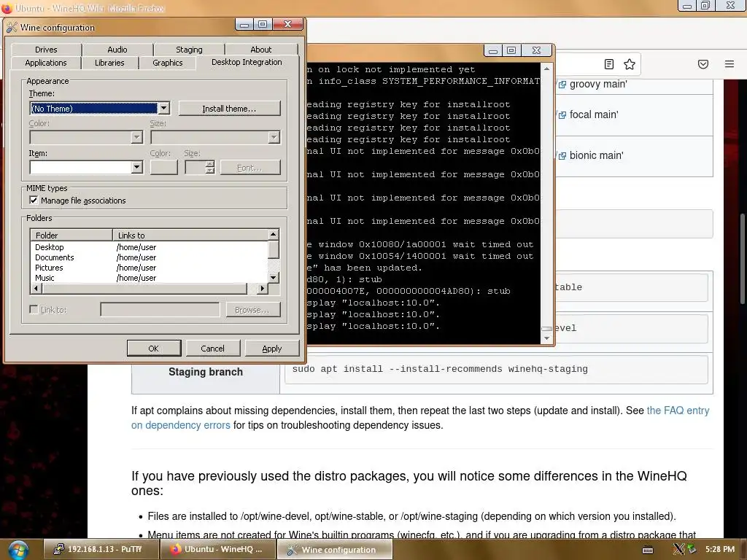
Task: Click the wine configuration title bar icon
Action: [x=12, y=28]
